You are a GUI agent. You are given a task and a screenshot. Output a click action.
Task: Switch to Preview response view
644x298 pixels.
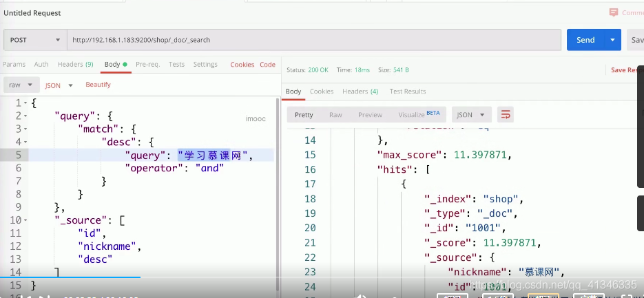[370, 115]
